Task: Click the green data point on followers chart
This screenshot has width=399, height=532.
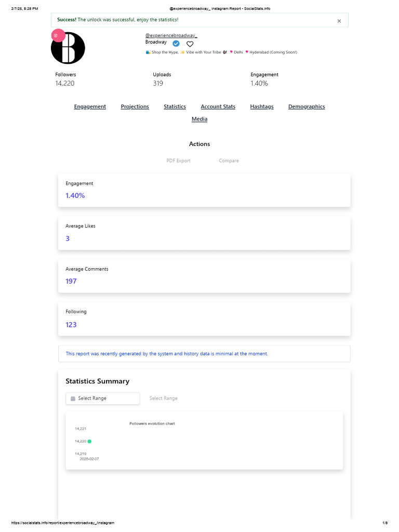Action: [x=89, y=441]
